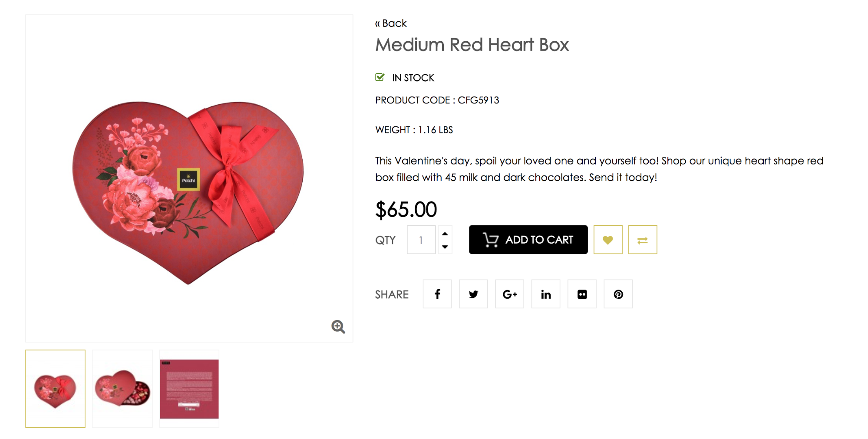The height and width of the screenshot is (439, 868).
Task: Select first closed heart box thumbnail
Action: [x=55, y=389]
